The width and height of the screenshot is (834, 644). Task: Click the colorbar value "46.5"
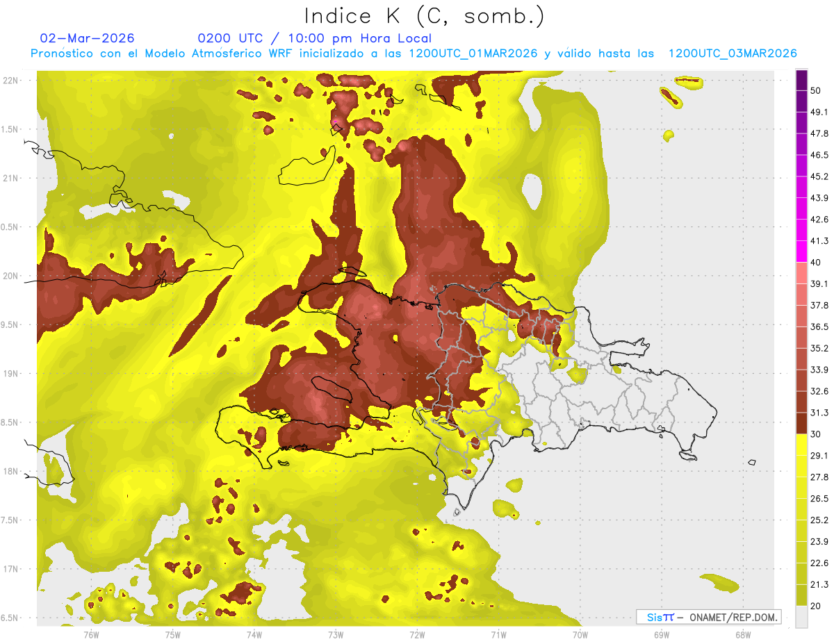[820, 155]
